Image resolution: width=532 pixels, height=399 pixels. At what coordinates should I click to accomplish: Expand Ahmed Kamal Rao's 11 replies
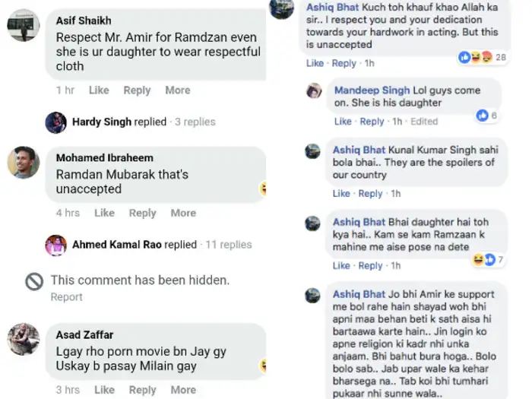[228, 245]
